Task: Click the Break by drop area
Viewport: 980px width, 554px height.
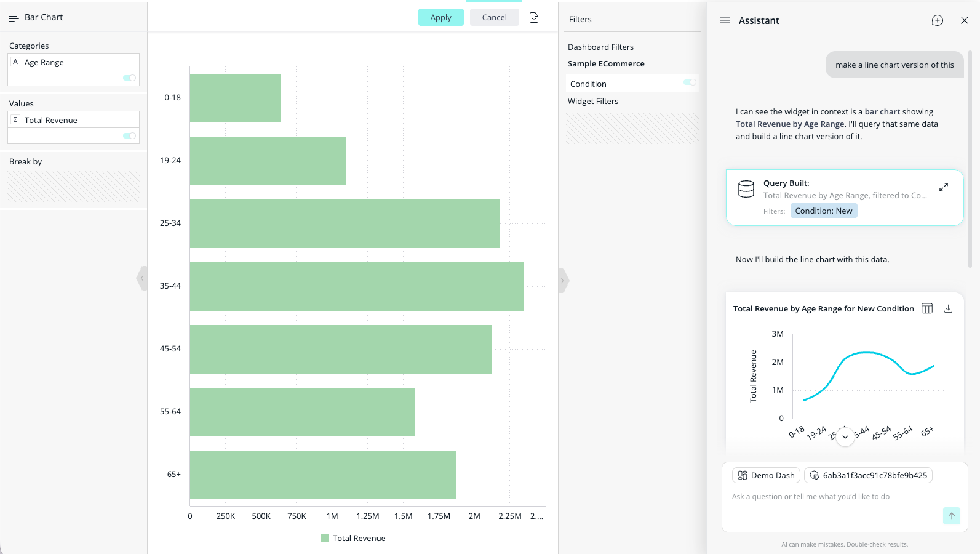Action: click(x=73, y=187)
